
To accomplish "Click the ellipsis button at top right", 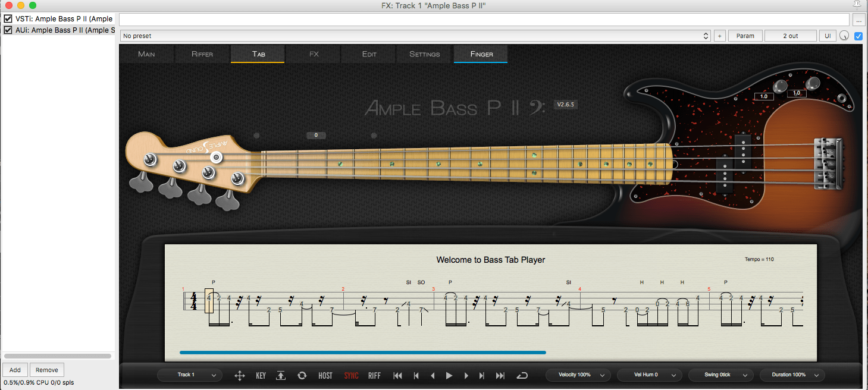I will click(x=858, y=20).
